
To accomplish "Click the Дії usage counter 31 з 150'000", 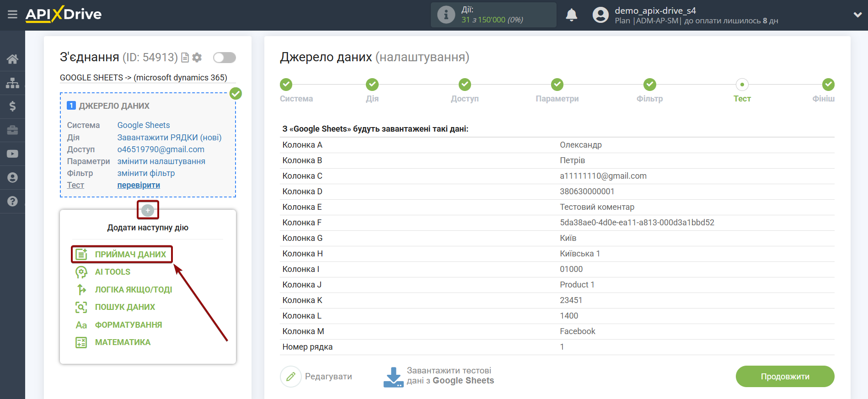I will point(492,20).
